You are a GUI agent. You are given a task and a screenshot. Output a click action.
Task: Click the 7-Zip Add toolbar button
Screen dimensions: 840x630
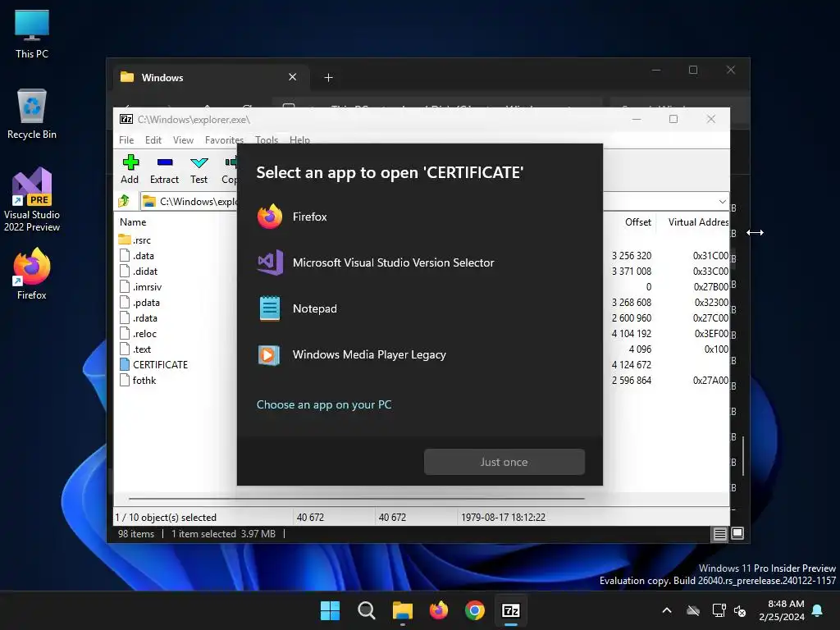[x=130, y=169]
